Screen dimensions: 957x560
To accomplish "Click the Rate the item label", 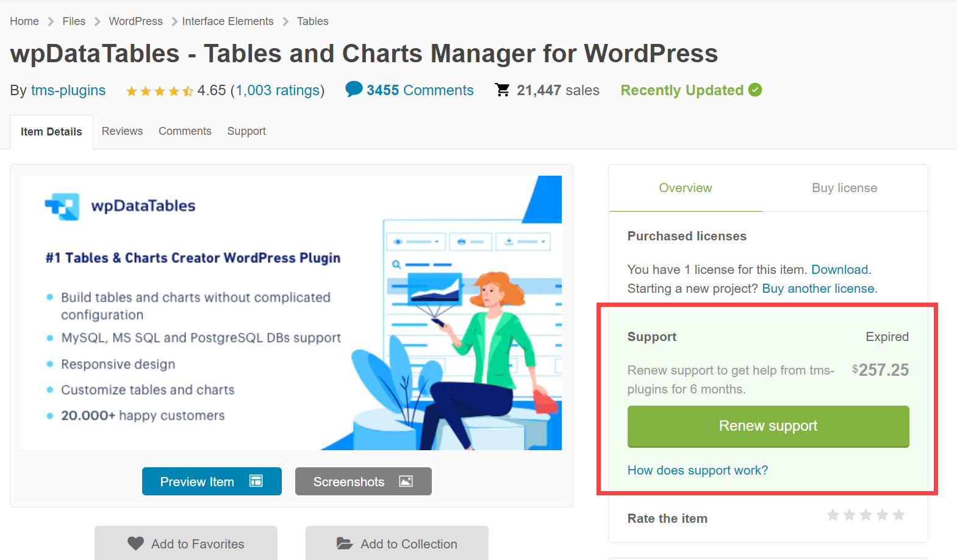I will click(x=667, y=519).
